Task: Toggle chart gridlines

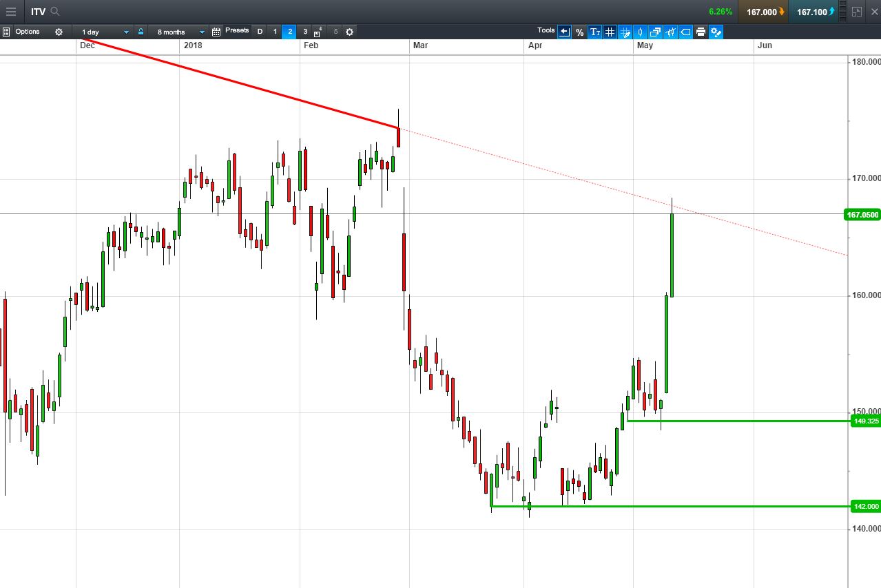Action: [610, 32]
